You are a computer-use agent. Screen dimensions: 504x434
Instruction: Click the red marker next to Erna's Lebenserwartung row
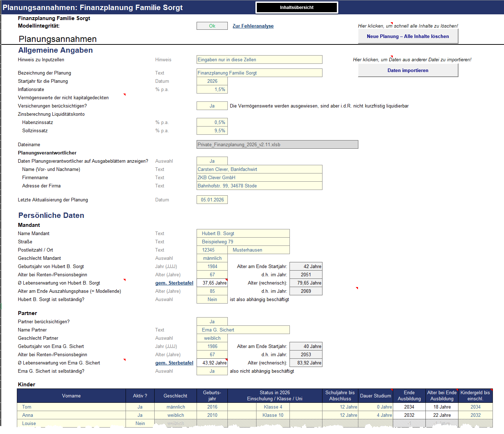click(x=124, y=360)
